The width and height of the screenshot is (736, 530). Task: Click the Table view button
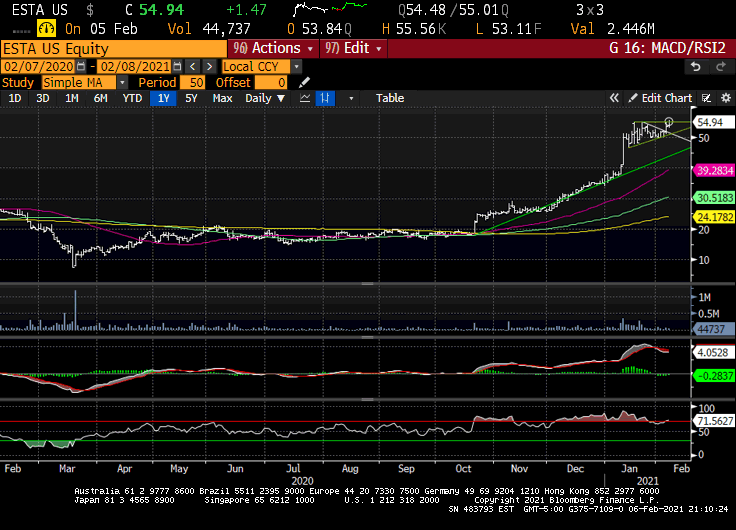(390, 98)
